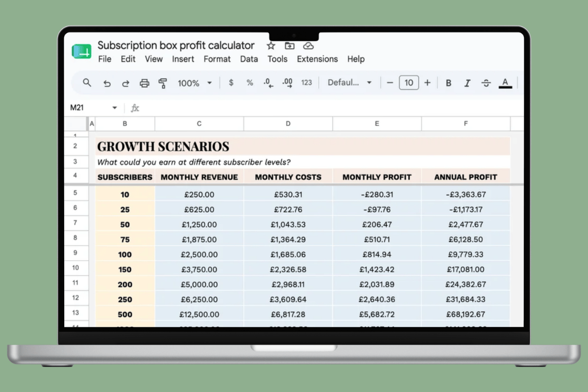Format as currency with the $ button
Screen dimensions: 588x392
coord(231,83)
